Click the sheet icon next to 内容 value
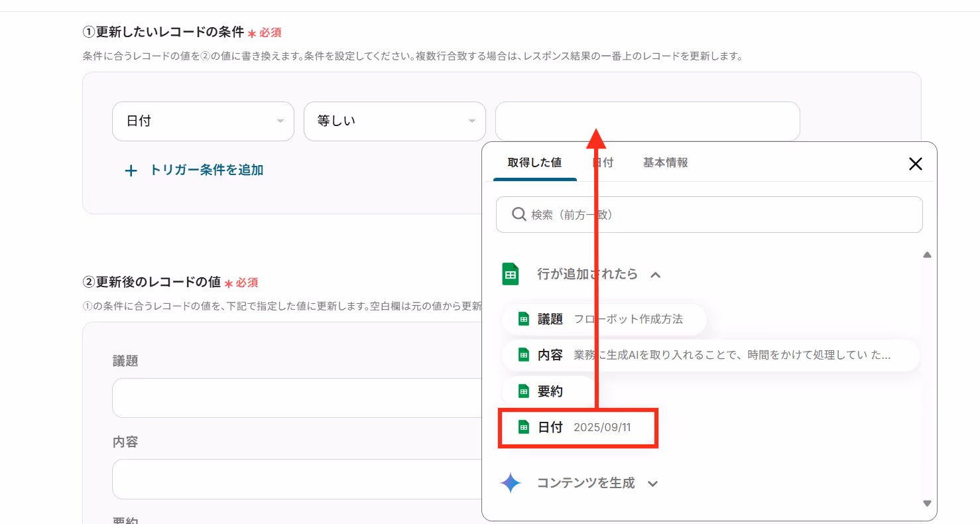 tap(524, 355)
